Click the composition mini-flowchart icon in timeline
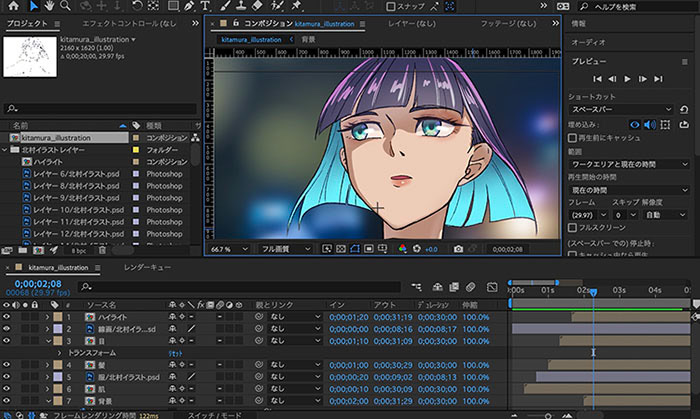700x419 pixels. point(417,287)
